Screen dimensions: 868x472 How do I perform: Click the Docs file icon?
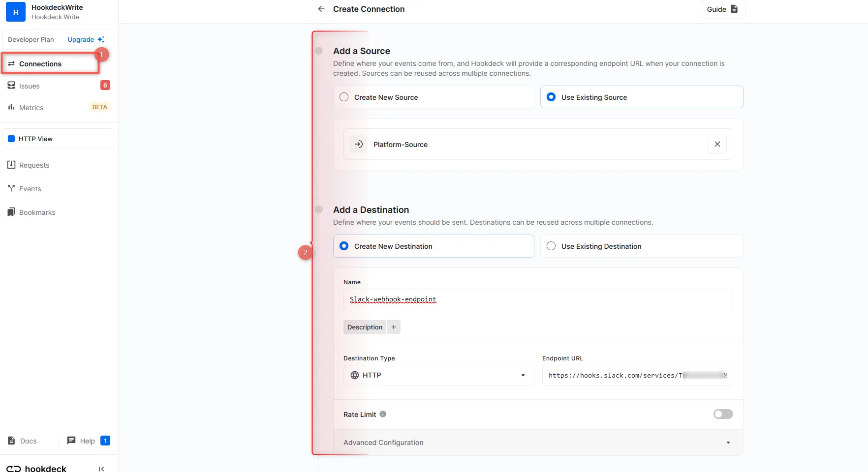point(11,441)
